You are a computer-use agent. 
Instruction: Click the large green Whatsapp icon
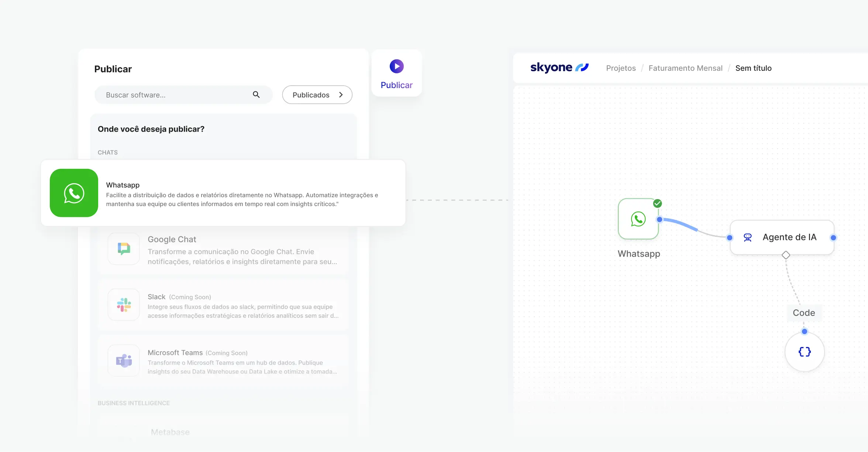pyautogui.click(x=74, y=193)
